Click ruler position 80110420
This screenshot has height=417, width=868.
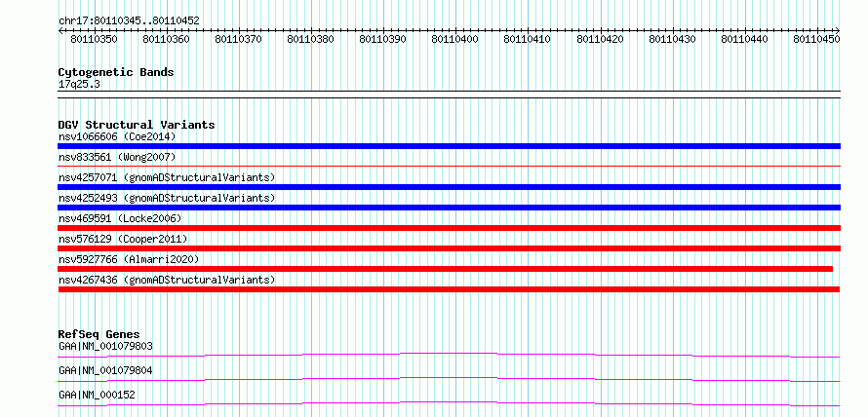point(600,39)
